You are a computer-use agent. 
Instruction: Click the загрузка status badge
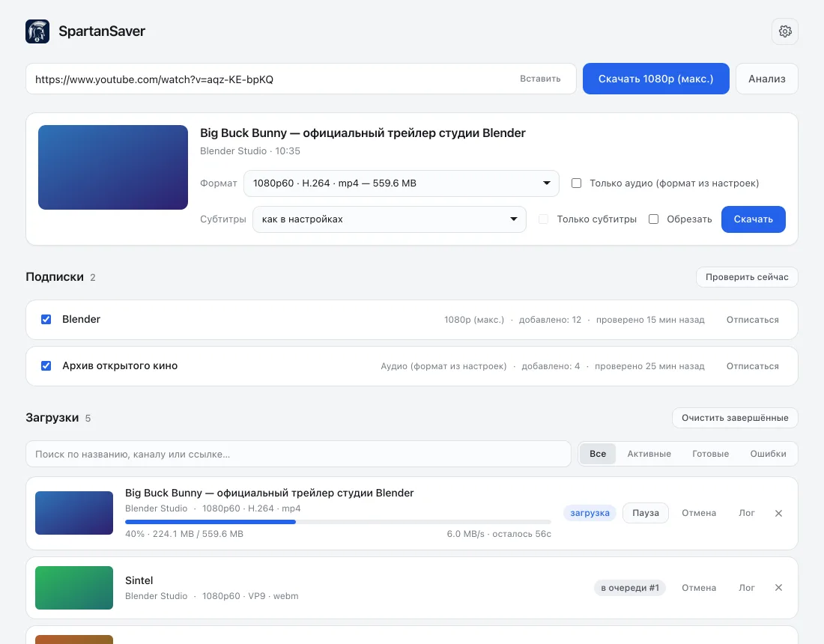click(590, 513)
